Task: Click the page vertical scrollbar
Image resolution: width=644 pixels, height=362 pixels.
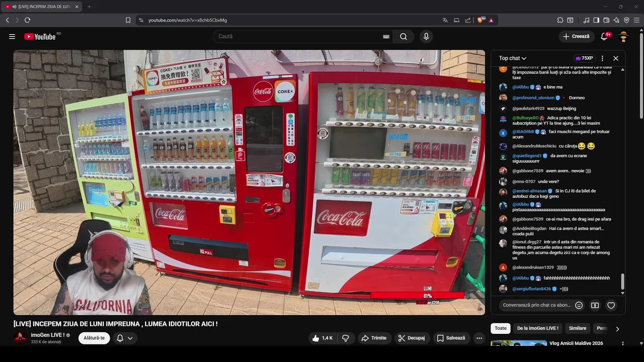Action: pyautogui.click(x=641, y=75)
